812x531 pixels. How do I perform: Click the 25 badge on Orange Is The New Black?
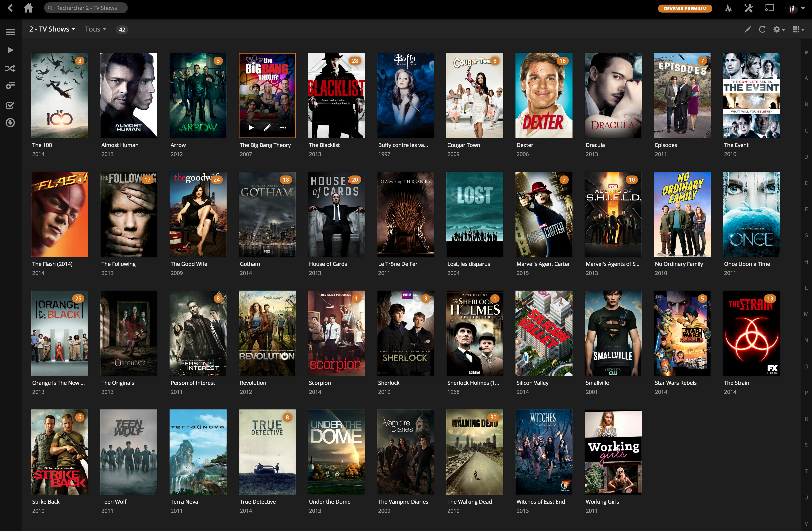tap(79, 299)
